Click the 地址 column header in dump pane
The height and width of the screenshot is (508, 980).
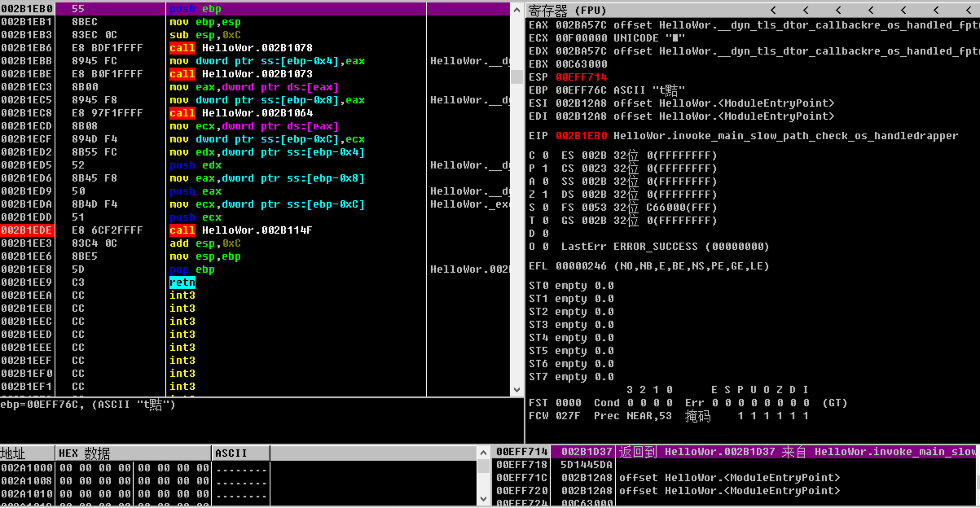pyautogui.click(x=27, y=453)
